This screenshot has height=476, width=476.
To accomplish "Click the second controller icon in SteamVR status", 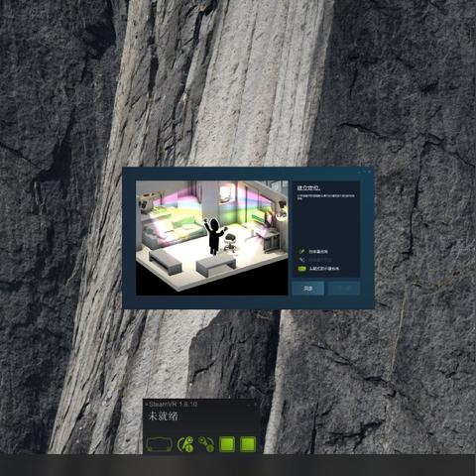I will 206,444.
